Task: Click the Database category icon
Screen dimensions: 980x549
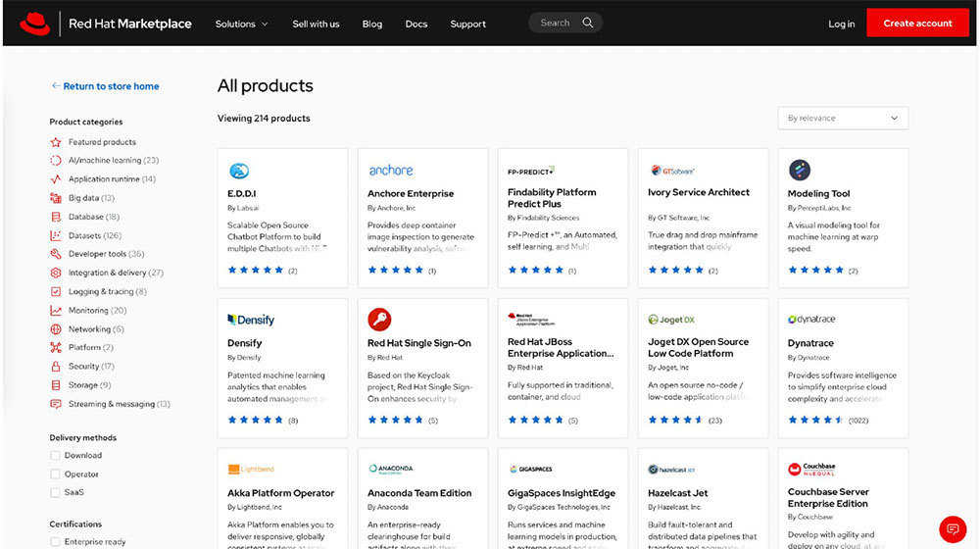Action: click(56, 217)
